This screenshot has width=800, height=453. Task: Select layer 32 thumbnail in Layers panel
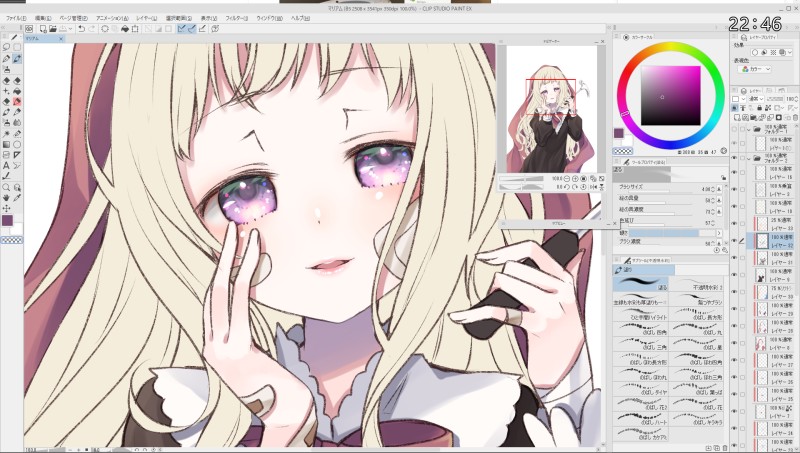point(761,241)
